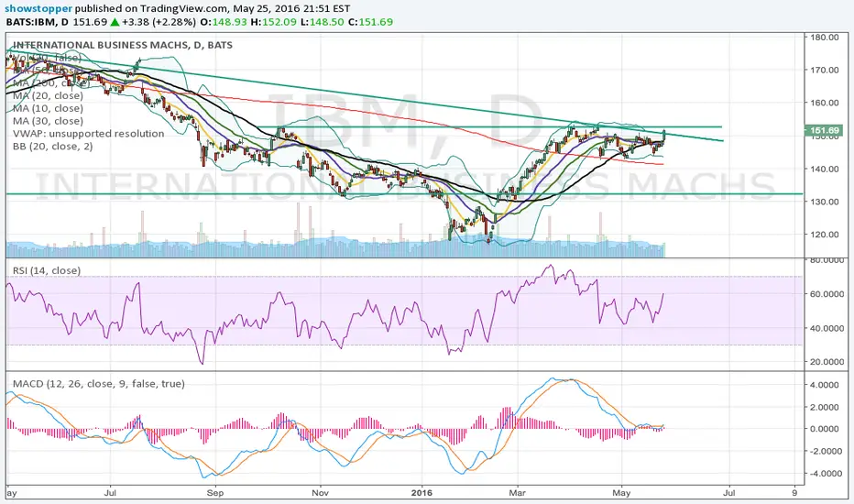Open the showstopper author link
The width and height of the screenshot is (854, 504).
coord(38,9)
